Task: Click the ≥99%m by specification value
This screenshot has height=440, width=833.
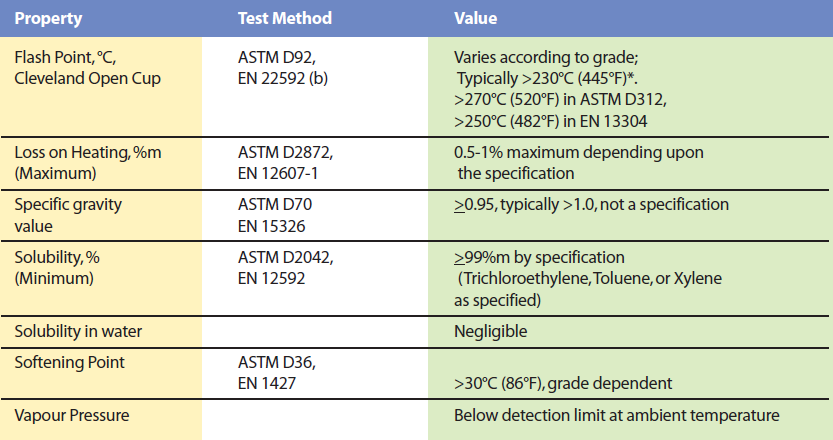Action: (x=539, y=258)
